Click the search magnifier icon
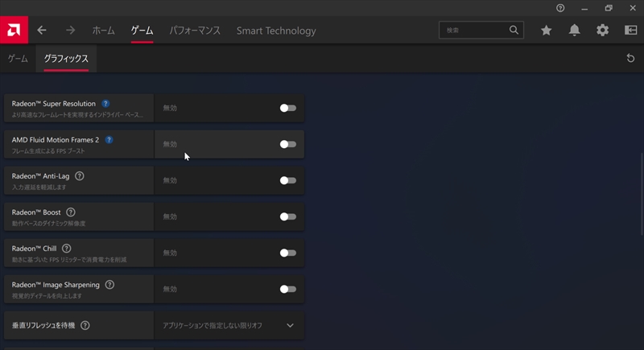The height and width of the screenshot is (350, 644). (514, 30)
